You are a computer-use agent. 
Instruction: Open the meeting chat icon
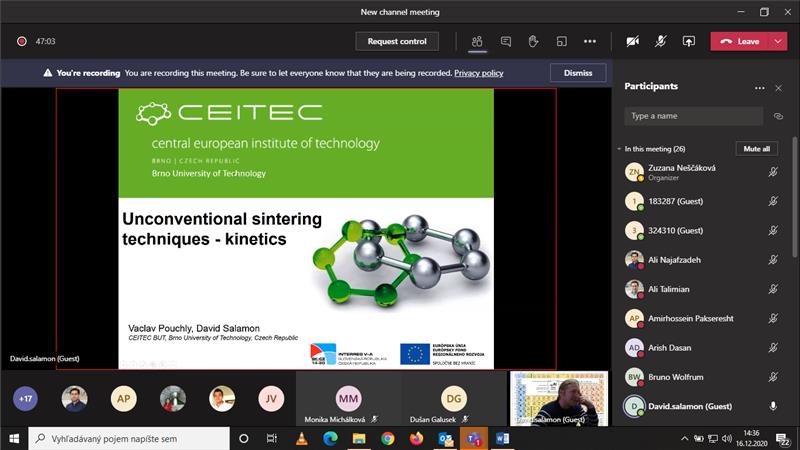[x=506, y=41]
